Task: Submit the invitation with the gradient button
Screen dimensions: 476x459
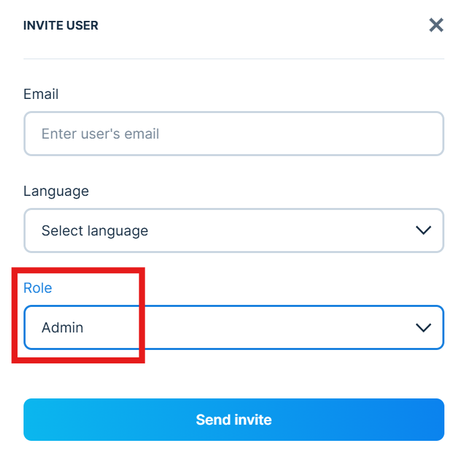Action: point(233,420)
